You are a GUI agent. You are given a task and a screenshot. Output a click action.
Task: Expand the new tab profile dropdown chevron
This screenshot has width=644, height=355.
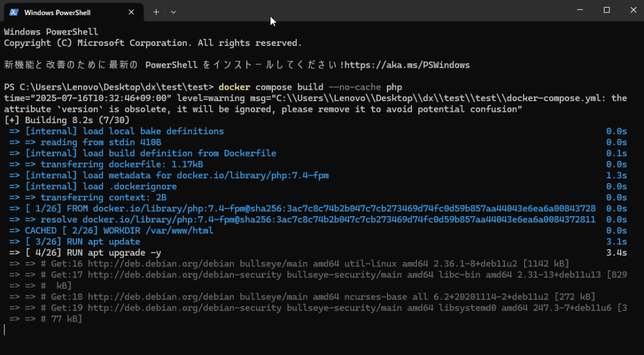pyautogui.click(x=174, y=12)
